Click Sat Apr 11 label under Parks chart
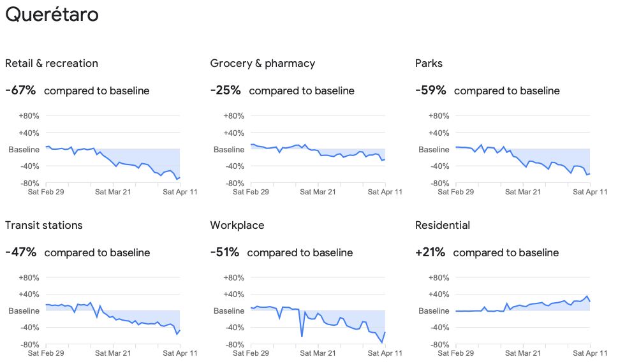The image size is (618, 364). [x=590, y=192]
